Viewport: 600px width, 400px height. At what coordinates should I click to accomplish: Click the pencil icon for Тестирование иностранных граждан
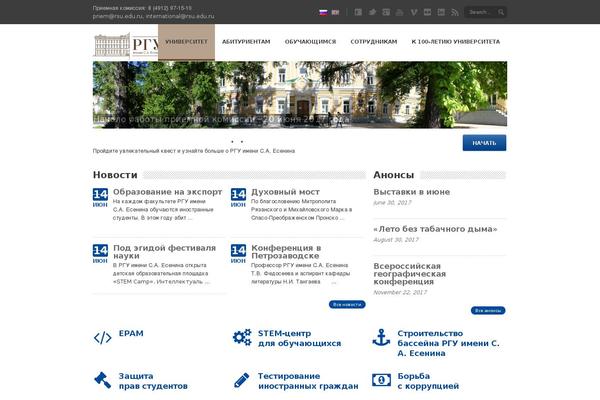pyautogui.click(x=242, y=380)
